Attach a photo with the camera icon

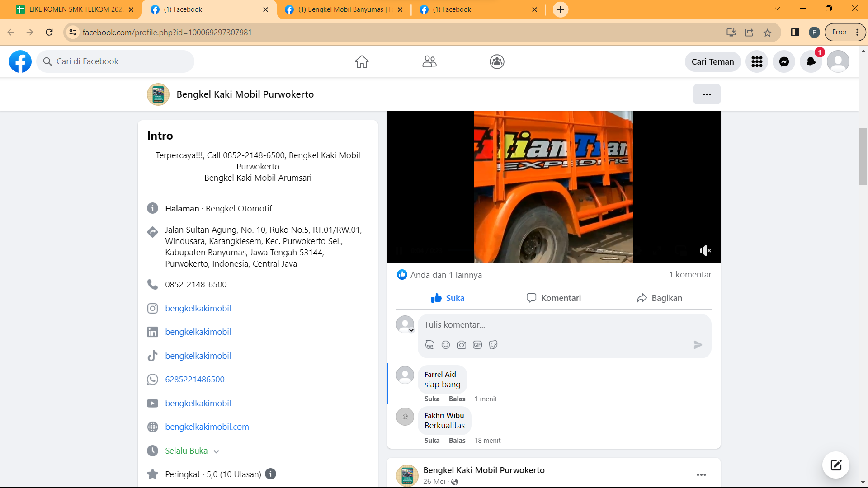point(462,345)
